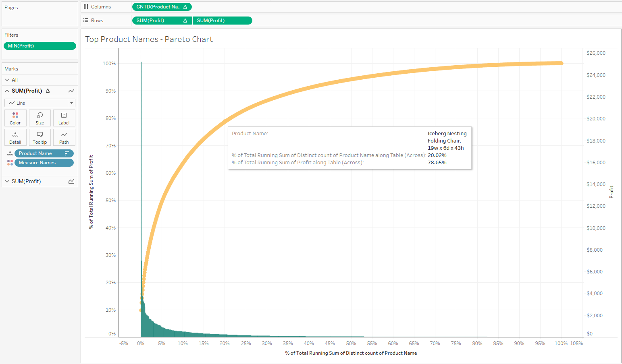Click the color icon beside Measure Names pill

pos(10,163)
